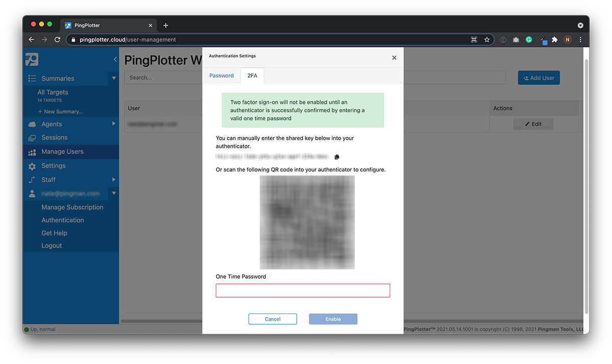Image resolution: width=612 pixels, height=364 pixels.
Task: Collapse the sidebar with the left chevron
Action: 115,60
